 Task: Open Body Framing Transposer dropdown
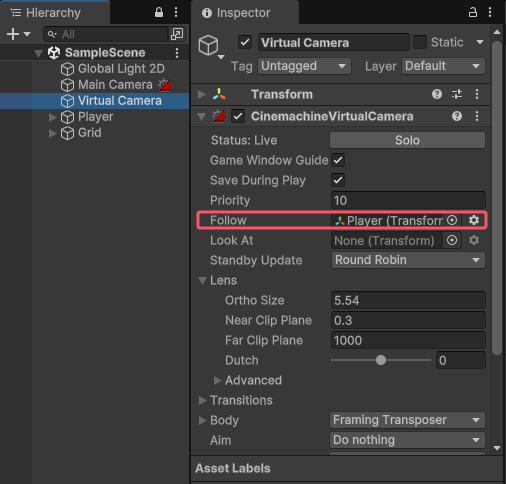point(407,420)
